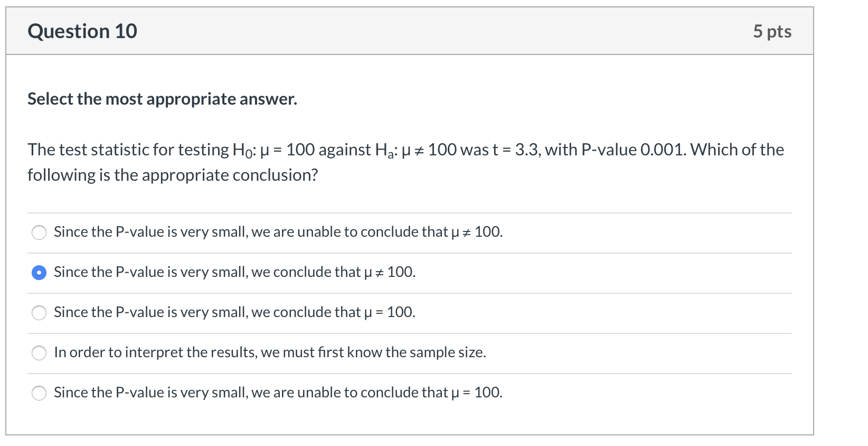This screenshot has width=868, height=446.
Task: Click the radio button next to the fourth answer
Action: [x=39, y=353]
